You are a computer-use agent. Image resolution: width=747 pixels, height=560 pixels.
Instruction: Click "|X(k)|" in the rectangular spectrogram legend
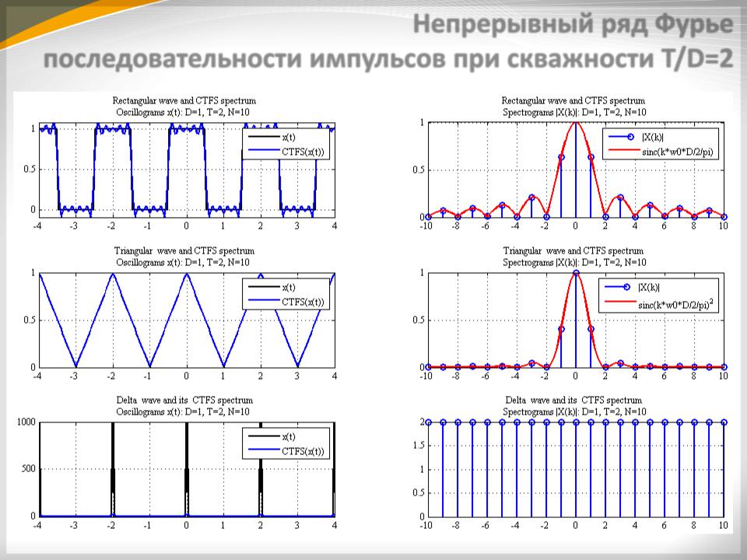click(653, 137)
